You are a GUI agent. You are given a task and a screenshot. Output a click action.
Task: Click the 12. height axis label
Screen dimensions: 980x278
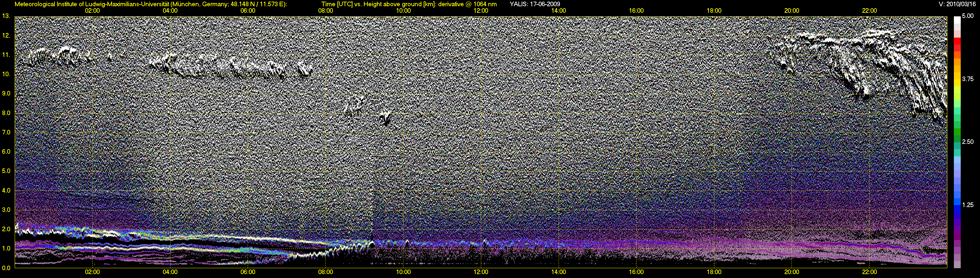tap(6, 35)
